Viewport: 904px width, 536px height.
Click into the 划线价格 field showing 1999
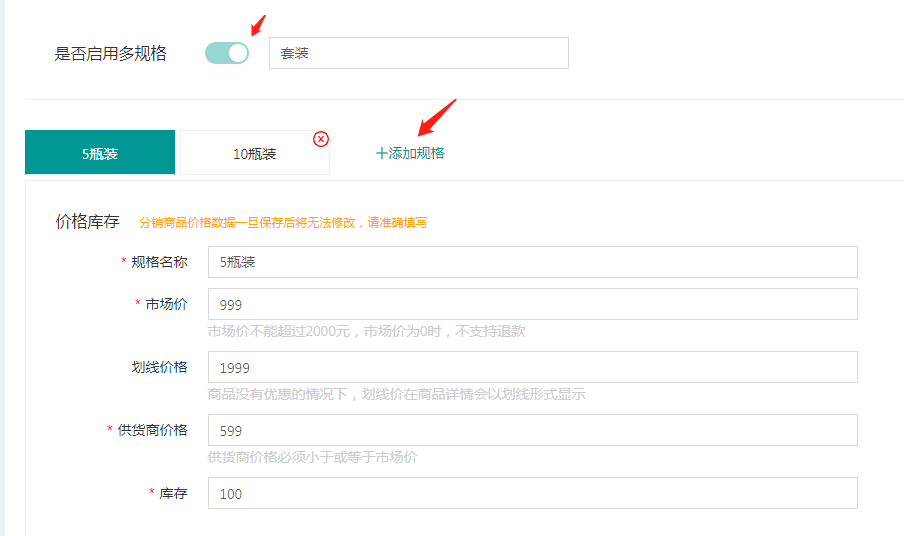[x=532, y=368]
